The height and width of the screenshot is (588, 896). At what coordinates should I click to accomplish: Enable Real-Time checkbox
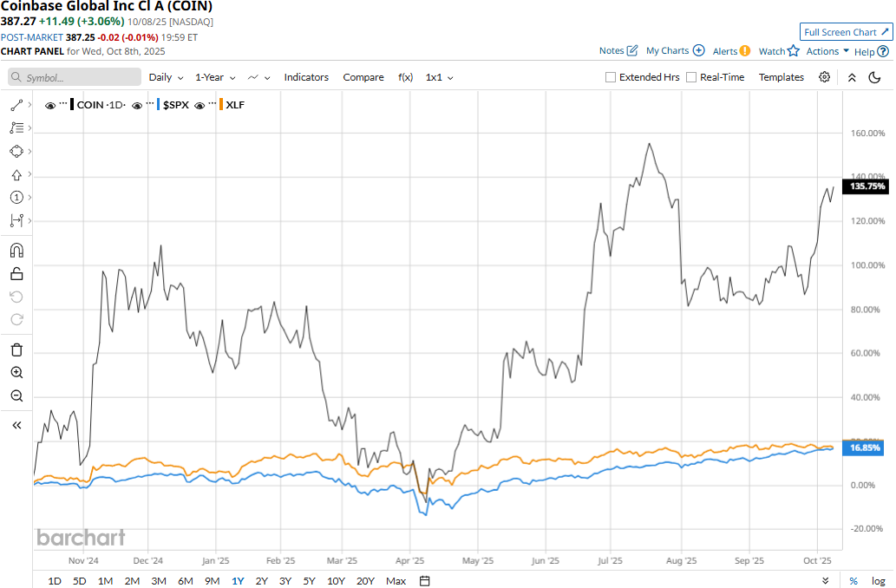tap(690, 77)
